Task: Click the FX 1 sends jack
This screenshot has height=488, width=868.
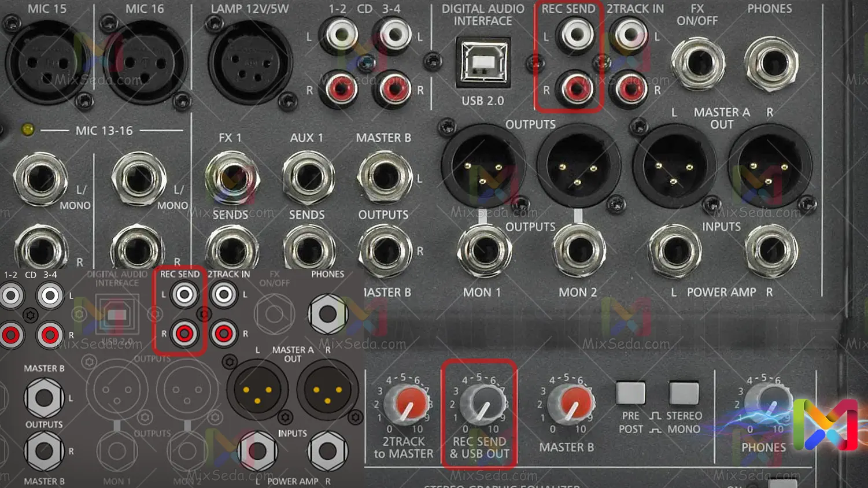Action: (x=232, y=178)
